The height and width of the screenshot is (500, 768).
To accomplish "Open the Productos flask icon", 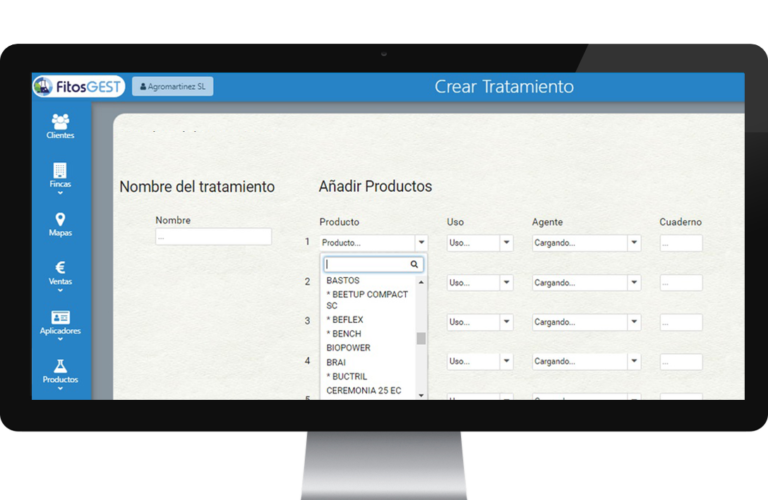I will tap(60, 366).
